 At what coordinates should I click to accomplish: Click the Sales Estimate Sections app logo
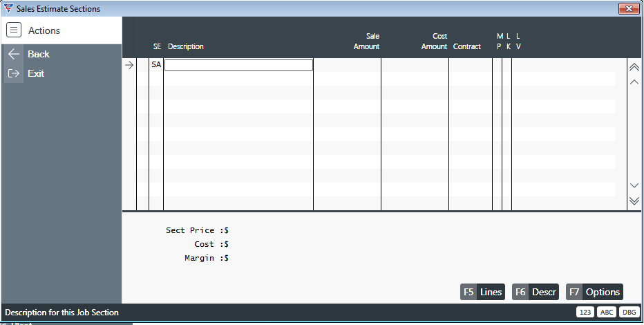click(x=8, y=8)
